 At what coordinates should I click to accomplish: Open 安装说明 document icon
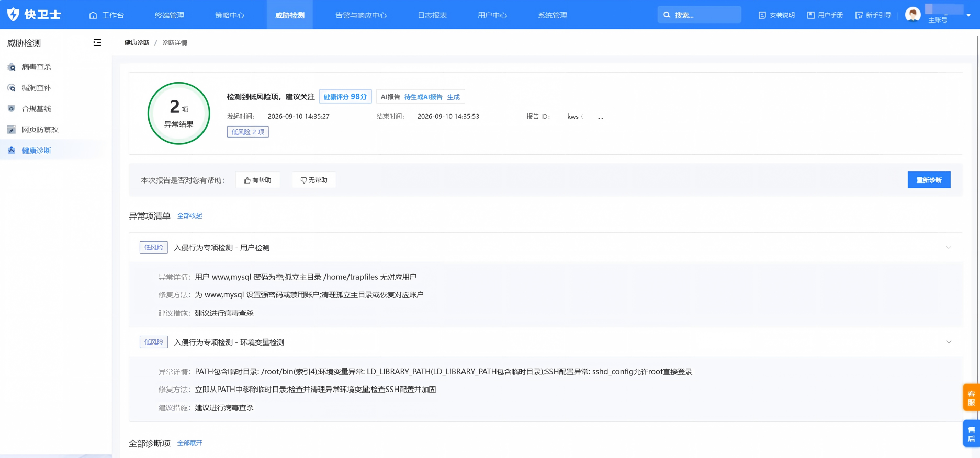click(762, 15)
